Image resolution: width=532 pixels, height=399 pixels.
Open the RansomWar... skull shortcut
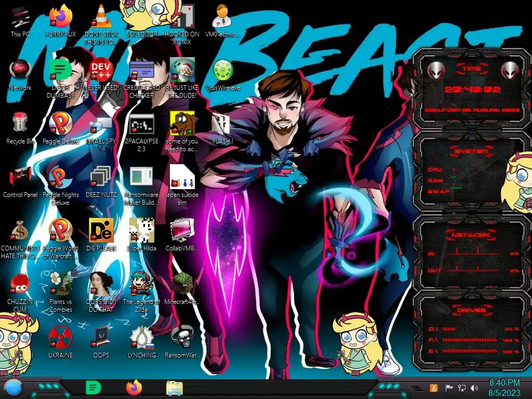tap(182, 342)
